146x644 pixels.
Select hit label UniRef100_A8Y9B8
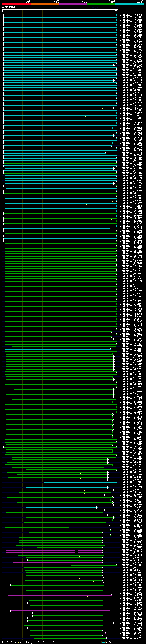tap(131, 274)
